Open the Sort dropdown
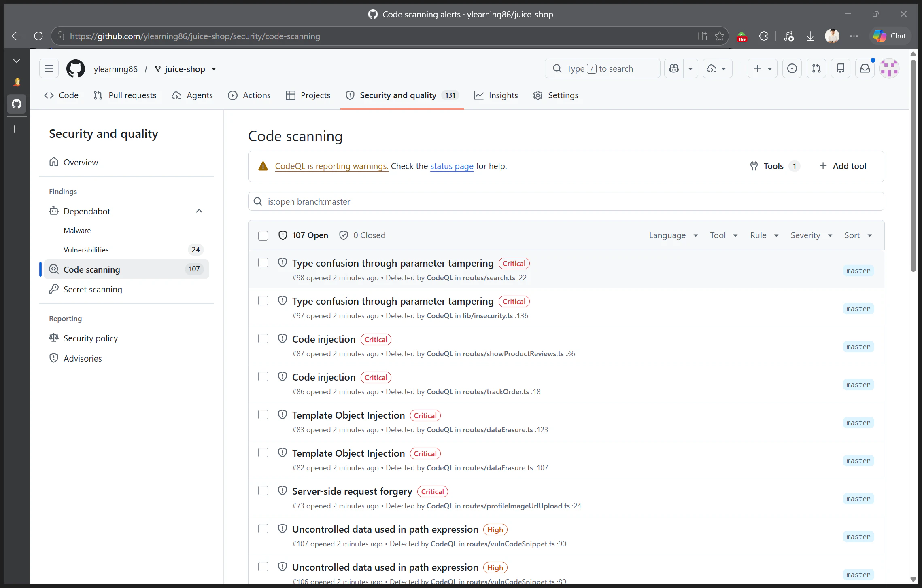This screenshot has height=588, width=922. tap(858, 235)
